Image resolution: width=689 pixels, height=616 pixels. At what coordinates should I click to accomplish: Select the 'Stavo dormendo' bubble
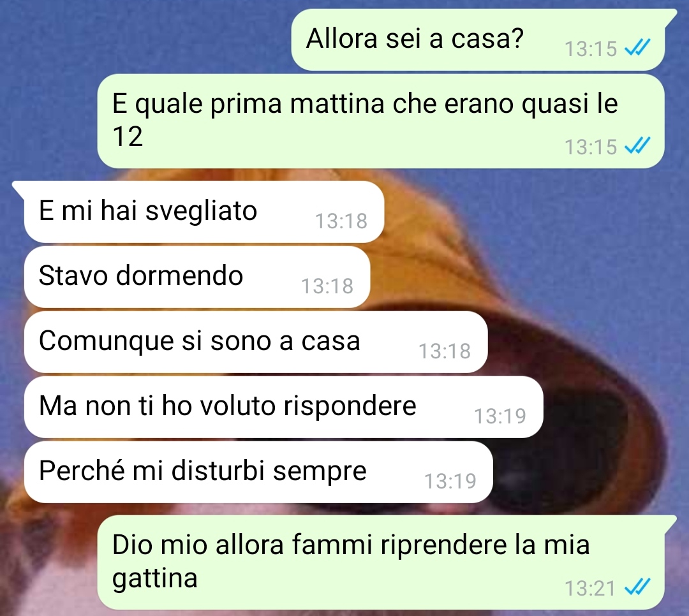pos(197,277)
